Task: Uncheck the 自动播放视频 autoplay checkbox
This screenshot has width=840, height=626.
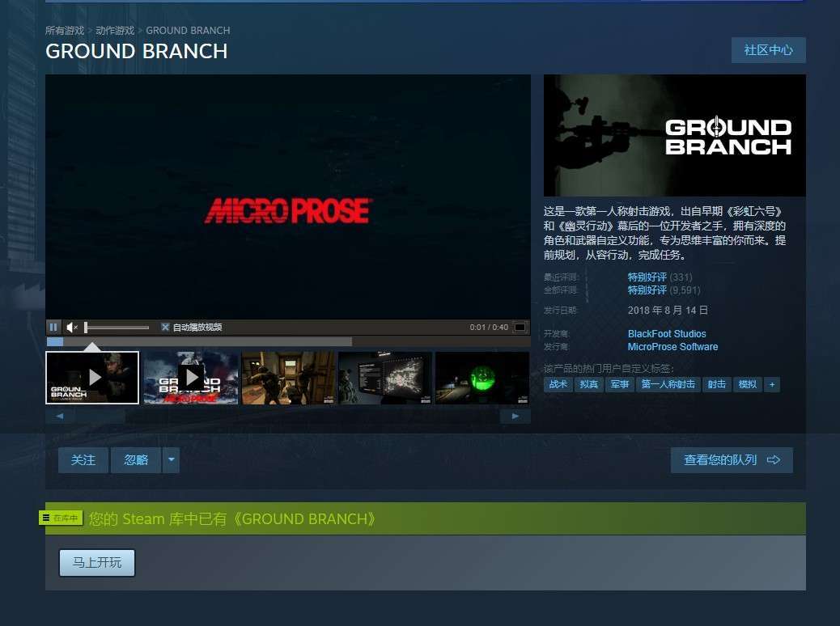Action: (166, 327)
